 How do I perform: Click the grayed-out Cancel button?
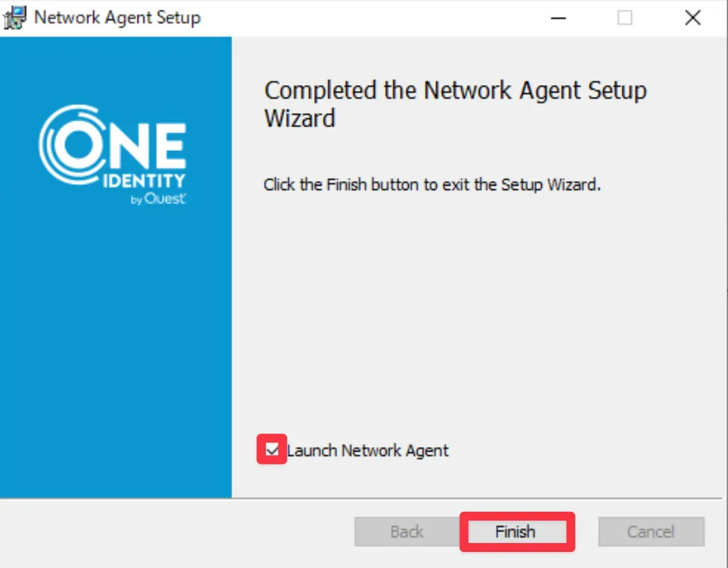click(651, 532)
